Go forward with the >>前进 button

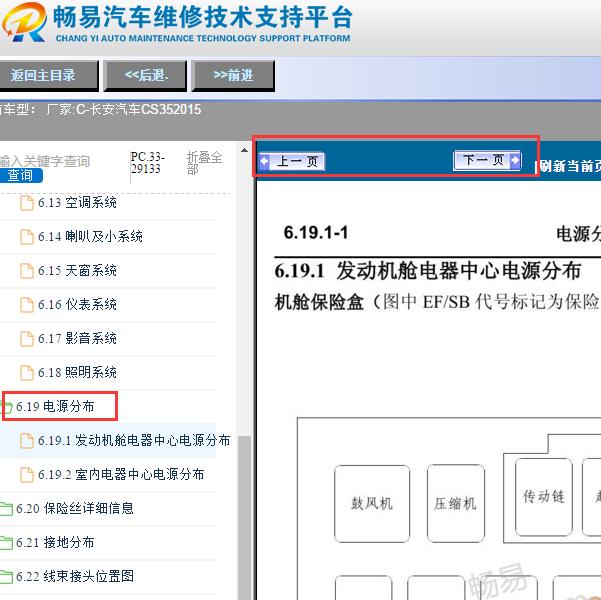point(233,76)
